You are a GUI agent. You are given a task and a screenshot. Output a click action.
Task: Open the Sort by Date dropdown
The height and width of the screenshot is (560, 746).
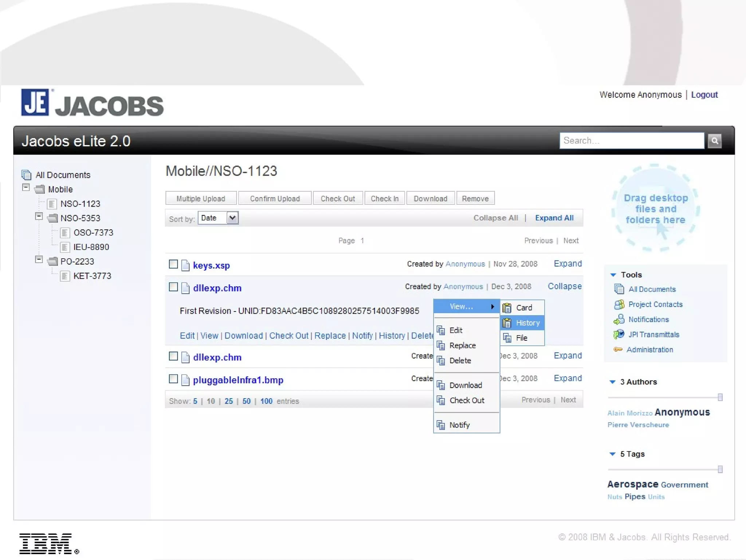pos(218,218)
